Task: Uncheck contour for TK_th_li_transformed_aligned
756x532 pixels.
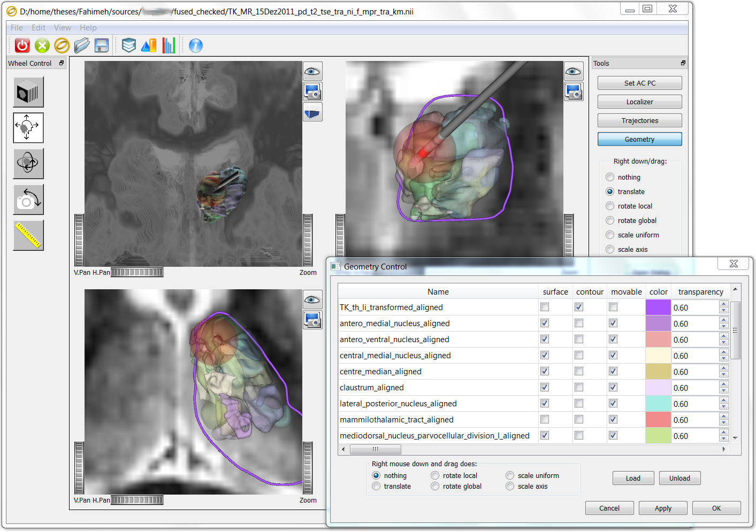Action: click(x=579, y=307)
